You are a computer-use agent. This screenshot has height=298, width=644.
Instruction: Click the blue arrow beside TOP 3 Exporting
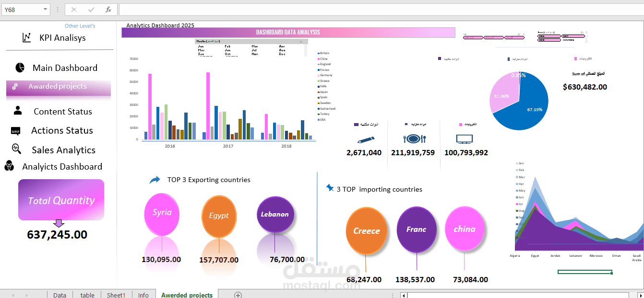coord(155,180)
